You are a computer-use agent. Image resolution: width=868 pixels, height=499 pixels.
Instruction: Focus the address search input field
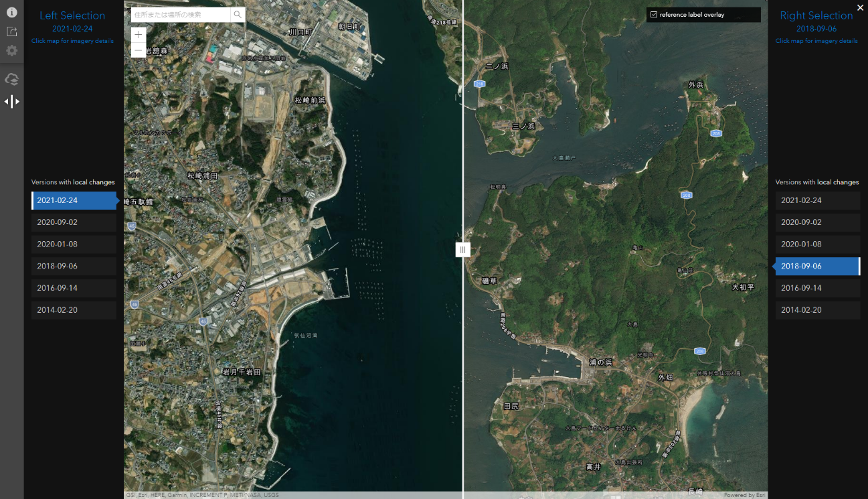point(181,15)
